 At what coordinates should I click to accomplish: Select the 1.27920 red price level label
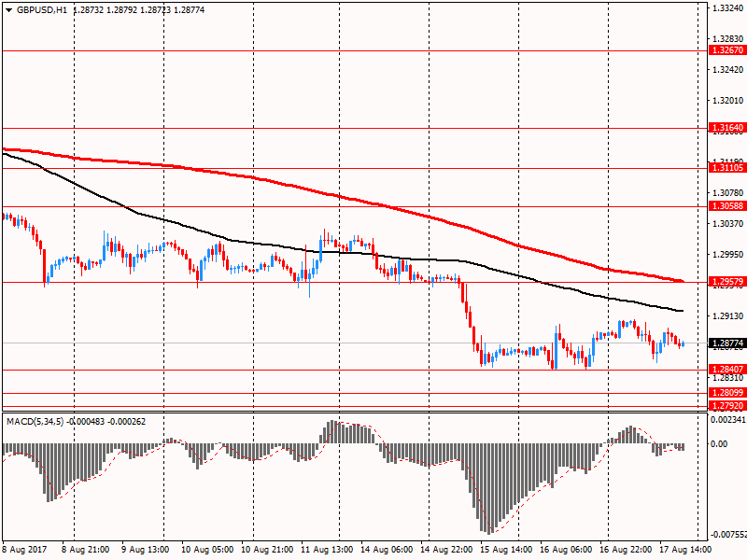tap(727, 406)
